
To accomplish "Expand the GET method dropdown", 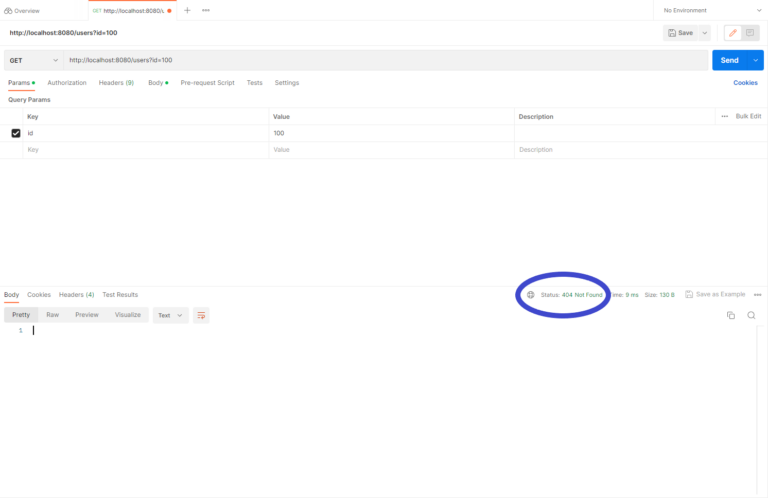I will (x=33, y=60).
